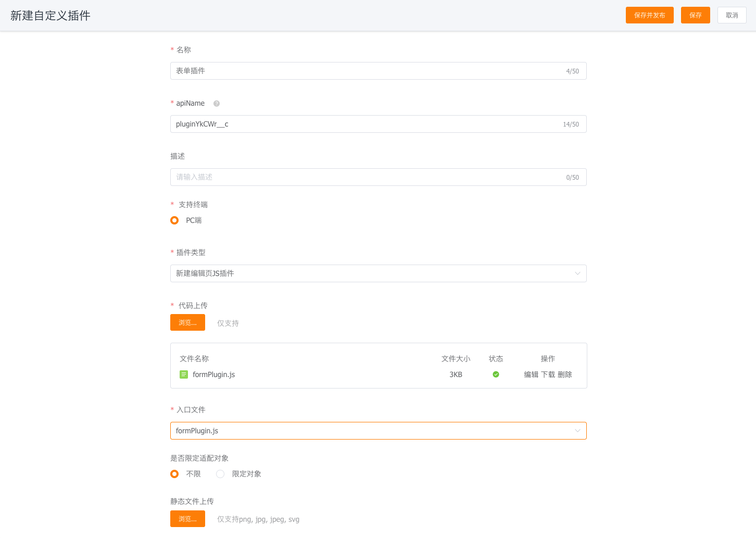Screen dimensions: 756x538
Task: Click the 取消 button
Action: pos(732,15)
